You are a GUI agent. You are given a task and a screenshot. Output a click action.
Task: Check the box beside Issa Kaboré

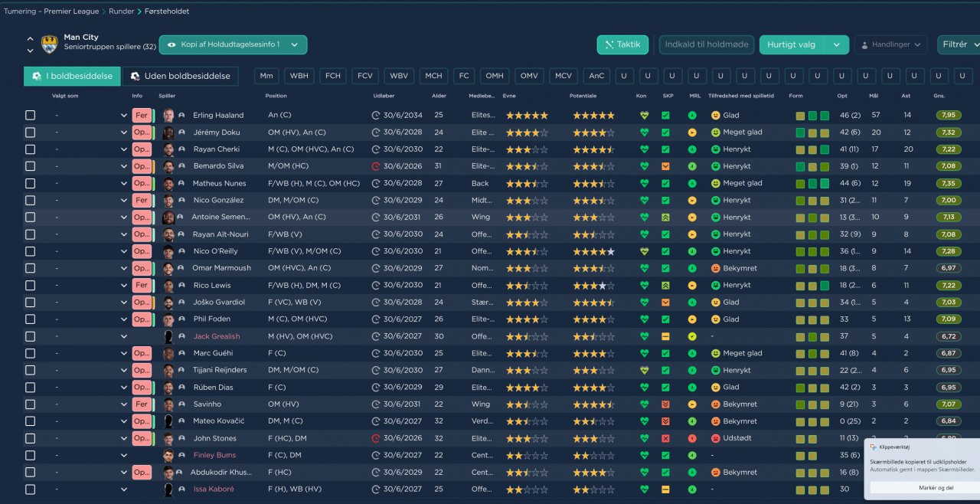30,489
